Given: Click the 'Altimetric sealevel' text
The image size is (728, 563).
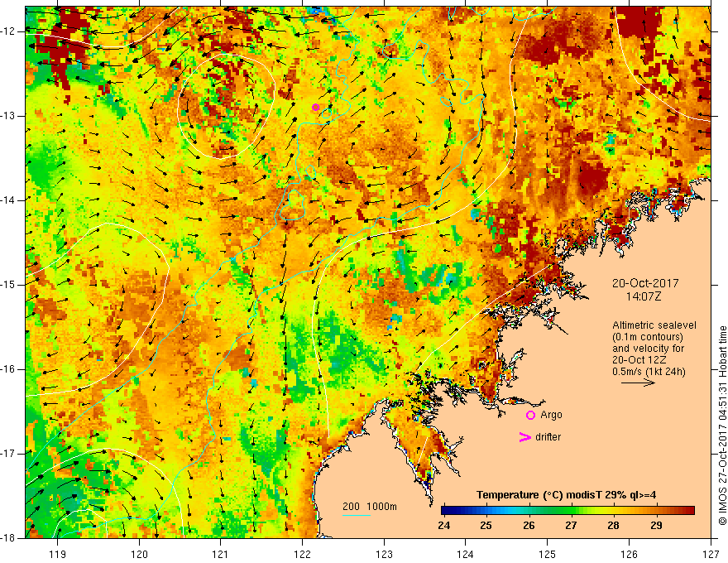Looking at the screenshot, I should (x=654, y=325).
